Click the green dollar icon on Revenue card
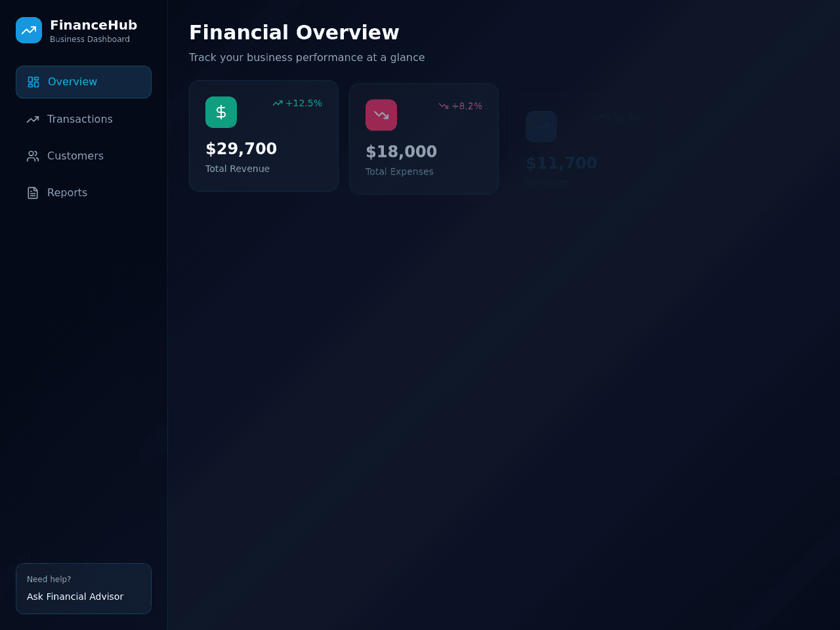 (221, 112)
